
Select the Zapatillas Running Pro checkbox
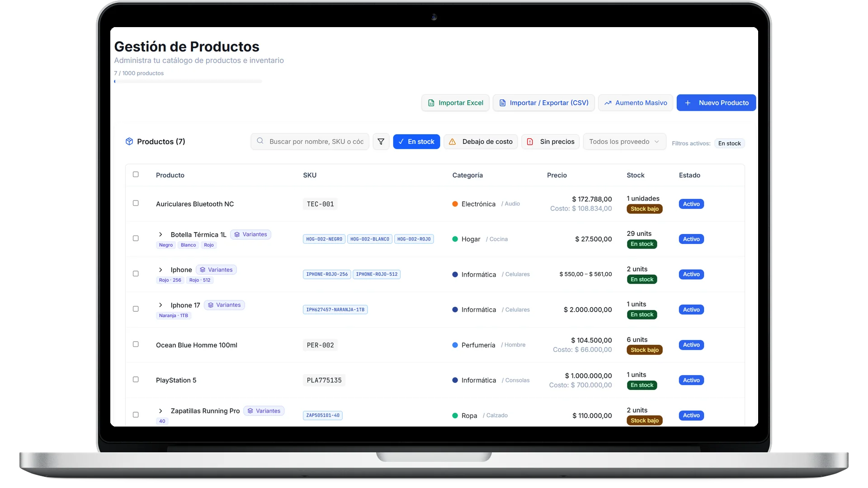coord(136,415)
